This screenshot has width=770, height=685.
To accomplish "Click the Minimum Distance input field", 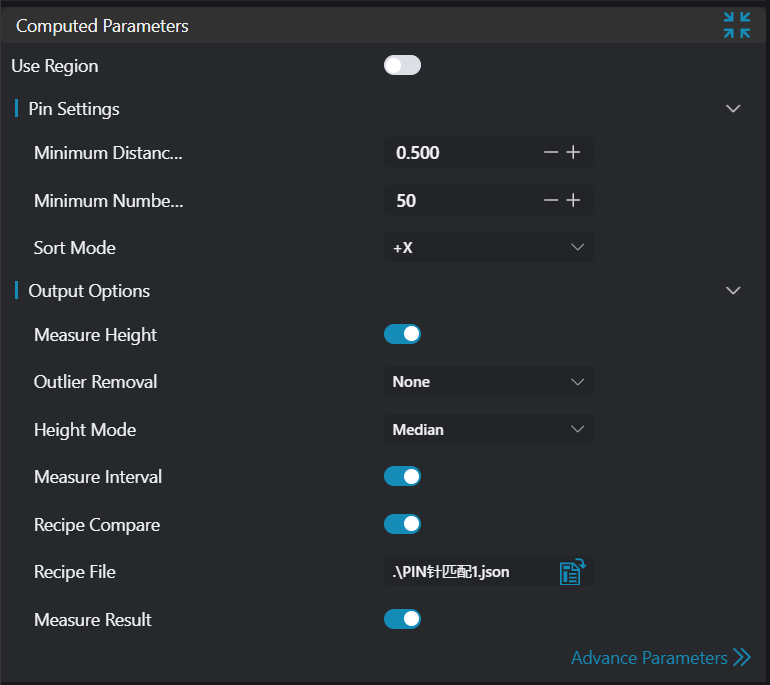I will click(460, 153).
